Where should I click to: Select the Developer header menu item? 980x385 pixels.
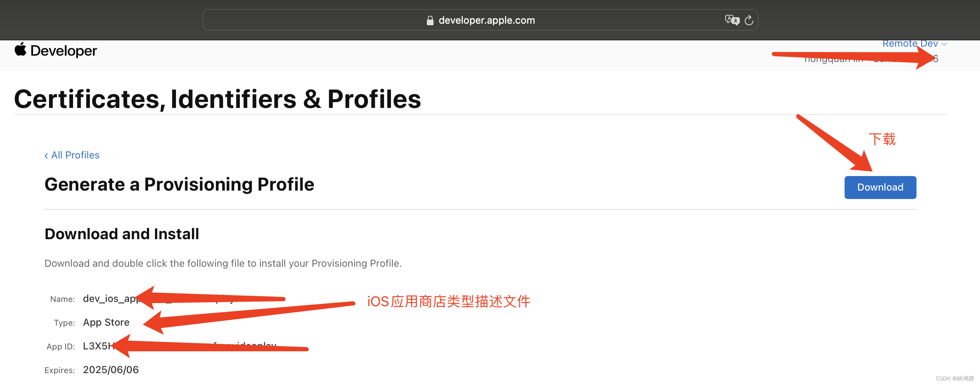(x=63, y=50)
